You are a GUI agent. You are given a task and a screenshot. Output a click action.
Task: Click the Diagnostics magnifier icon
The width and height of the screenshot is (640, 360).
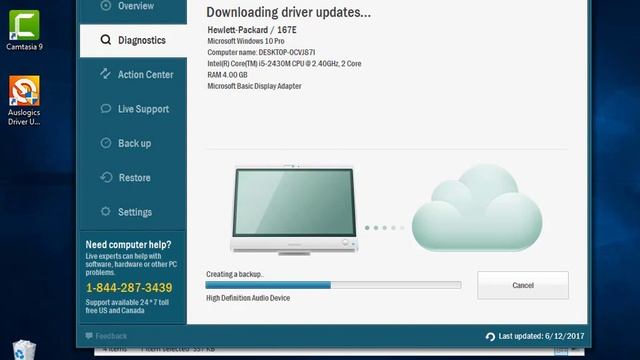click(x=106, y=40)
